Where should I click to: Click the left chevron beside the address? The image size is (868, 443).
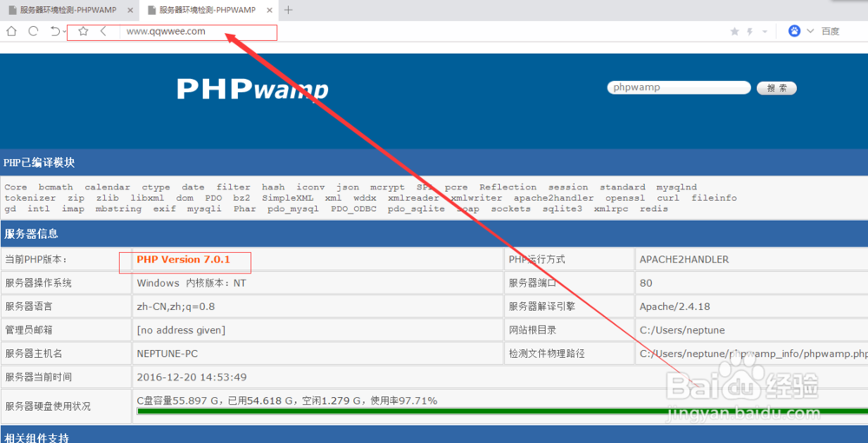pos(103,31)
